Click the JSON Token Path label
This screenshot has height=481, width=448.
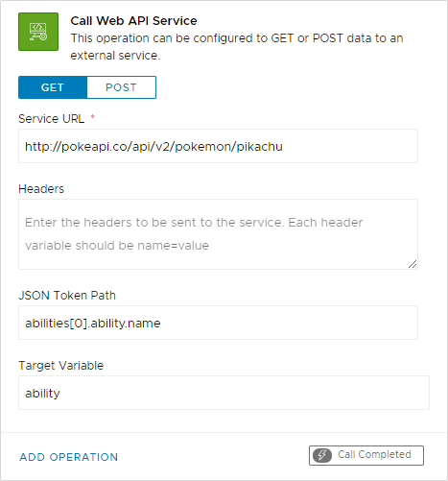(x=67, y=296)
